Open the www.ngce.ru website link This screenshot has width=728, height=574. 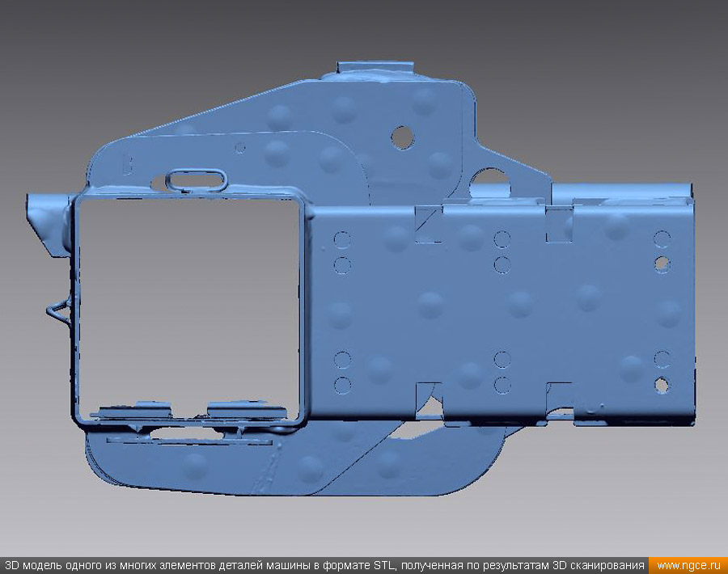688,566
